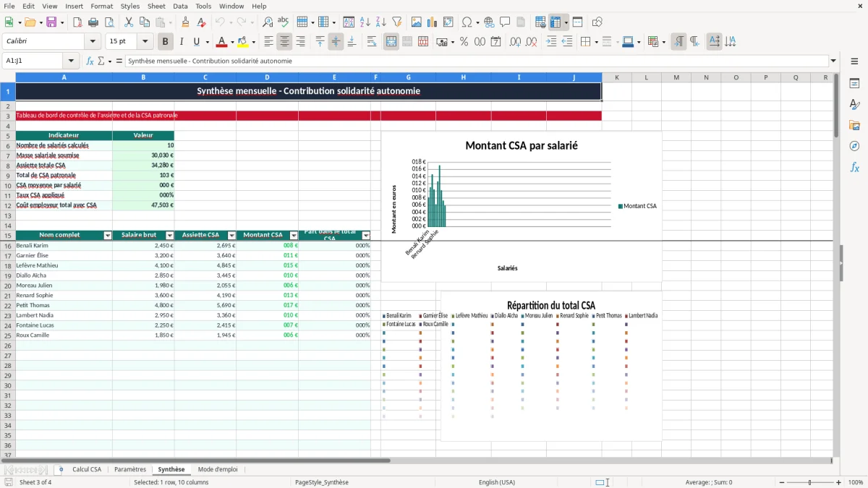Insert a pivot table
Viewport: 868px width, 488px height.
pos(448,22)
